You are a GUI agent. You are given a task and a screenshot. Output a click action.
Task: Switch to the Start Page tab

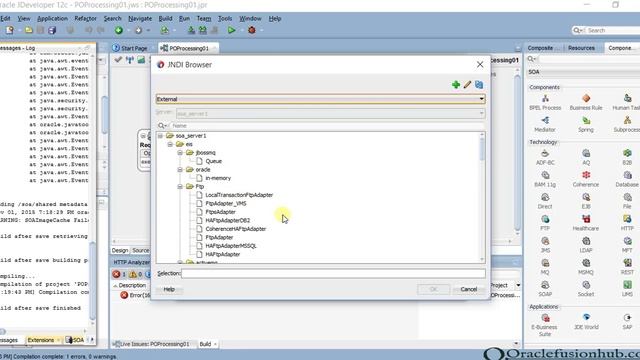130,48
